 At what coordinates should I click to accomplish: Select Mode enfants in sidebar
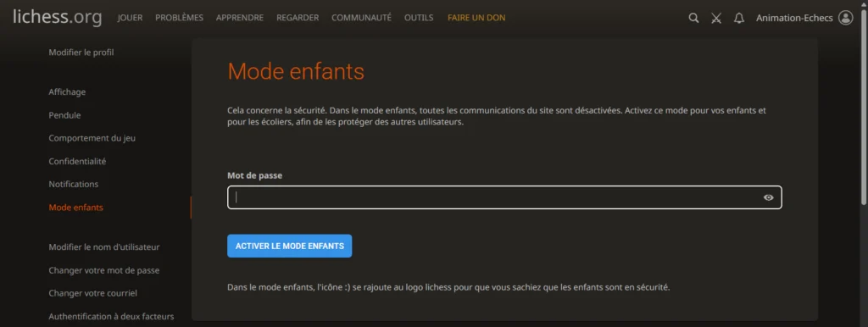75,208
